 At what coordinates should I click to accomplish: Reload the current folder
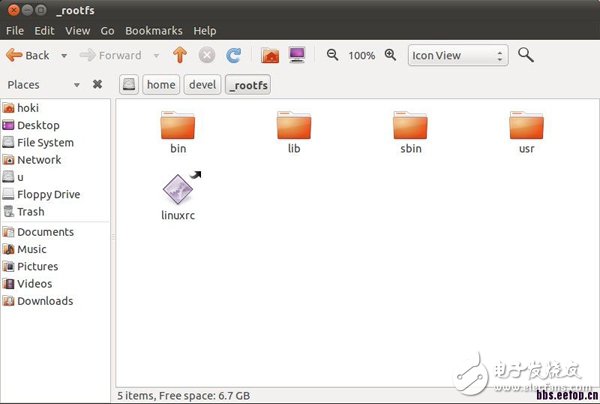(233, 55)
